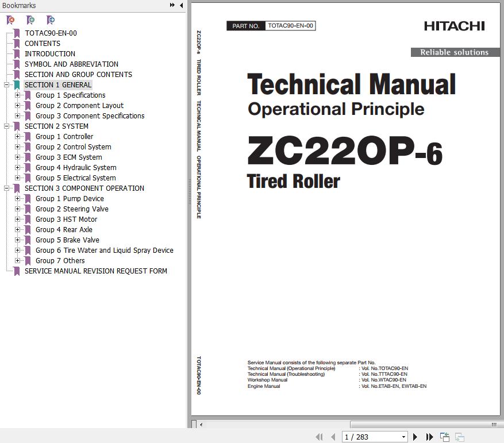Go to Group 5 Electrical System

pos(75,178)
